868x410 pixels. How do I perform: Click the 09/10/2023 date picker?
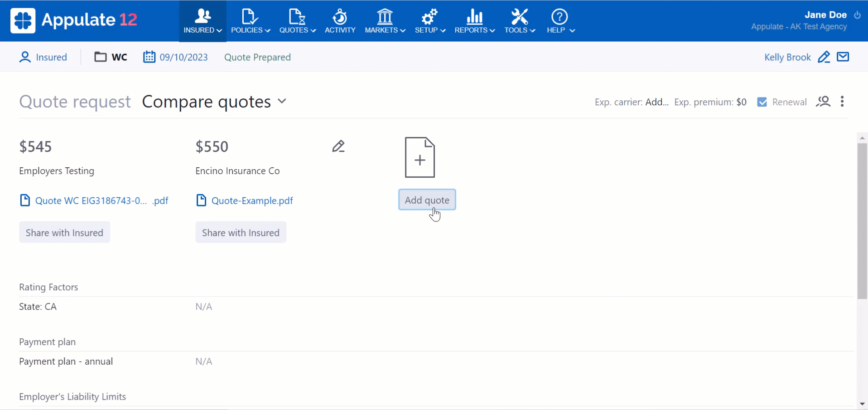pos(176,57)
